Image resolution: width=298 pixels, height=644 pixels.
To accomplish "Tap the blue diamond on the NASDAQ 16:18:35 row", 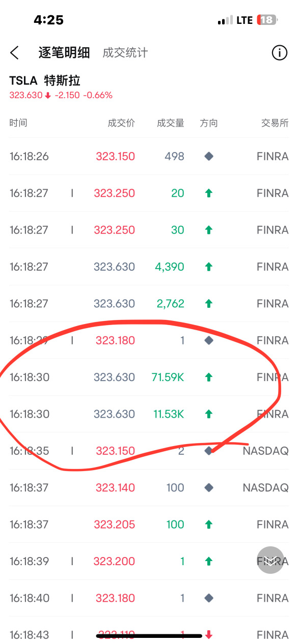I will click(208, 451).
